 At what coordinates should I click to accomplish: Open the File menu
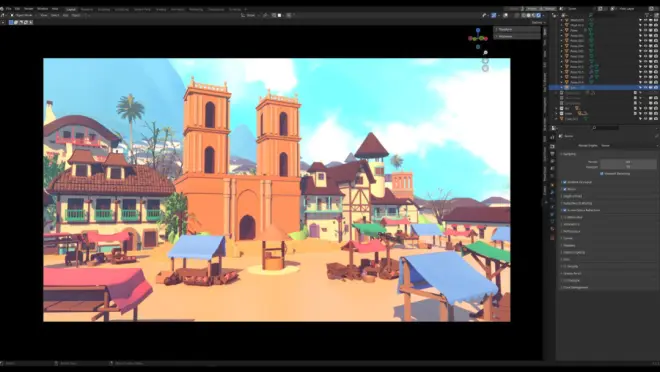click(8, 9)
